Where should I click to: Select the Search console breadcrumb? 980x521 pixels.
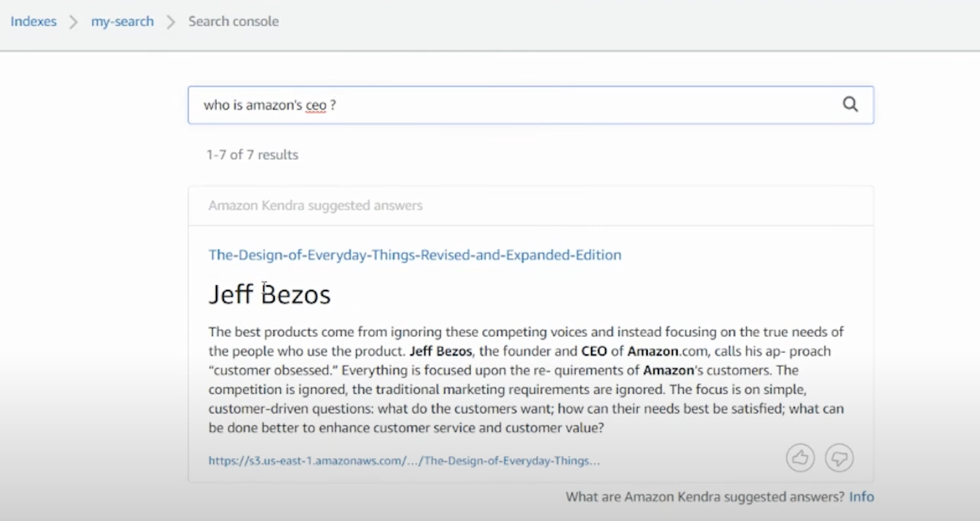(x=233, y=21)
